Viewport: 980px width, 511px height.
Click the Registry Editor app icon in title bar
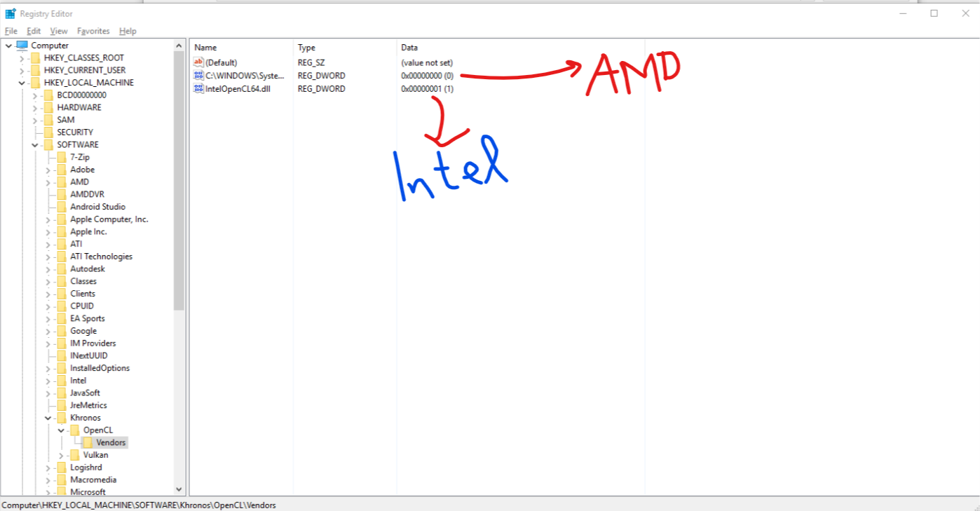tap(11, 13)
